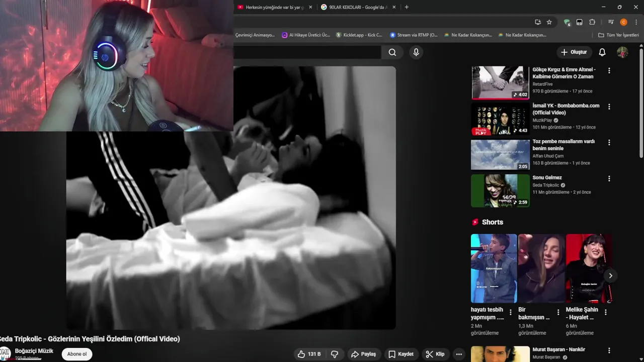Open the Melike Şahin - Hayalet short
The height and width of the screenshot is (362, 644).
[589, 268]
